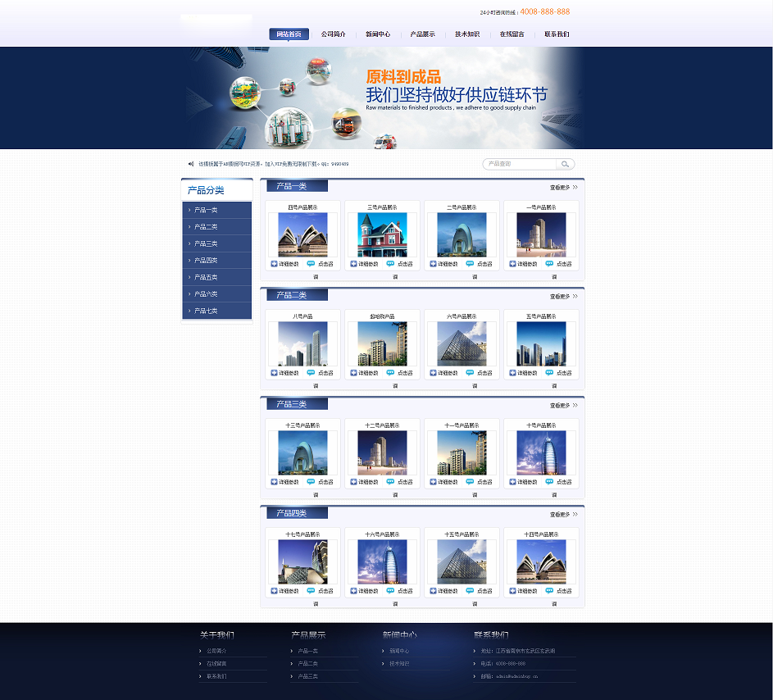Expand 查看更多 for 产品一类 section
773x700 pixels.
(x=563, y=188)
